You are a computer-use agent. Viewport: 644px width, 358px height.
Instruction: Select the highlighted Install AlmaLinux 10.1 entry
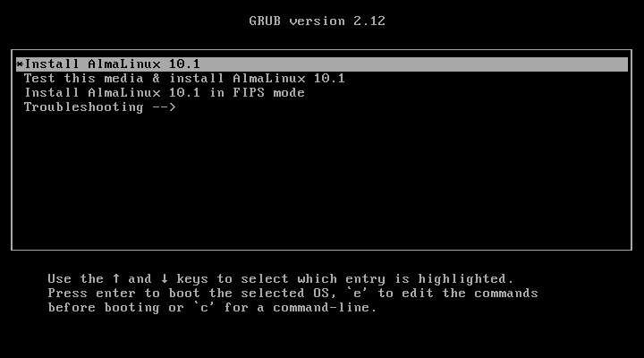(322, 64)
